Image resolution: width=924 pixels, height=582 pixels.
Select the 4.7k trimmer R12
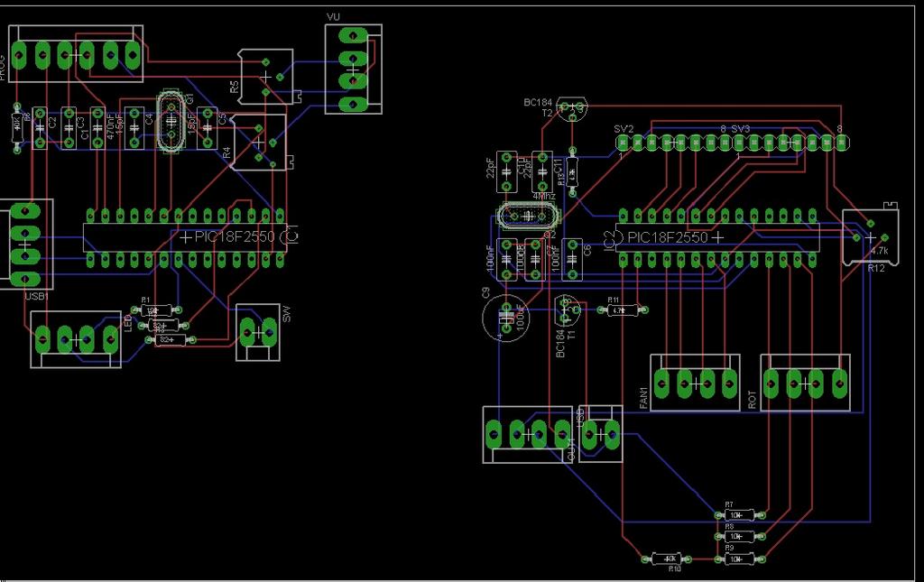coord(871,236)
